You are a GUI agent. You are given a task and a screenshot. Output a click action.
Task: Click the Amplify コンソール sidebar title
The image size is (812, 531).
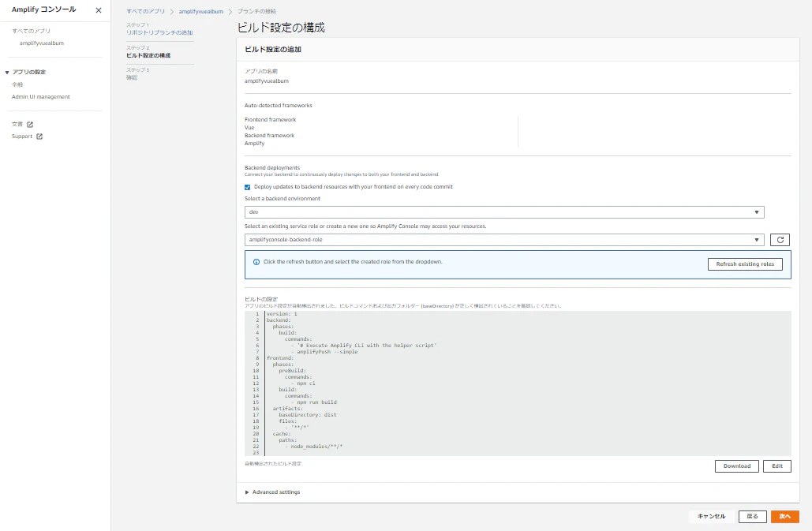pyautogui.click(x=44, y=9)
